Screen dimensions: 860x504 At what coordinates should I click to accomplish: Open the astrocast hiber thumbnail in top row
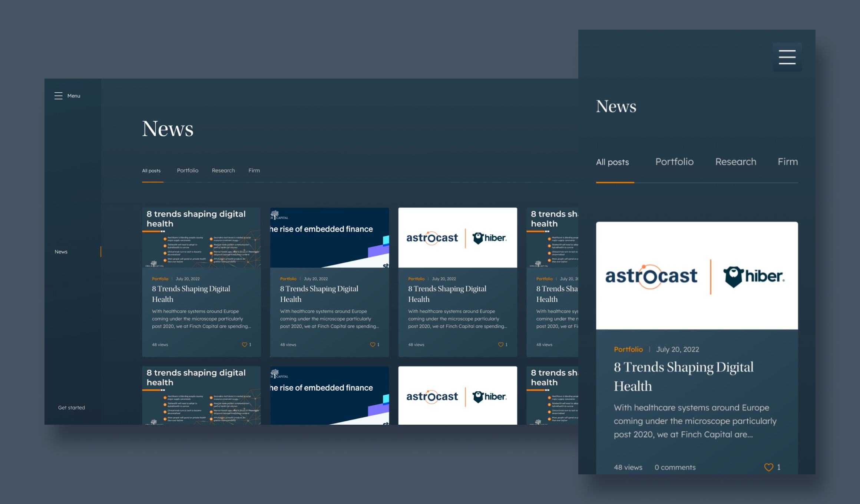458,238
